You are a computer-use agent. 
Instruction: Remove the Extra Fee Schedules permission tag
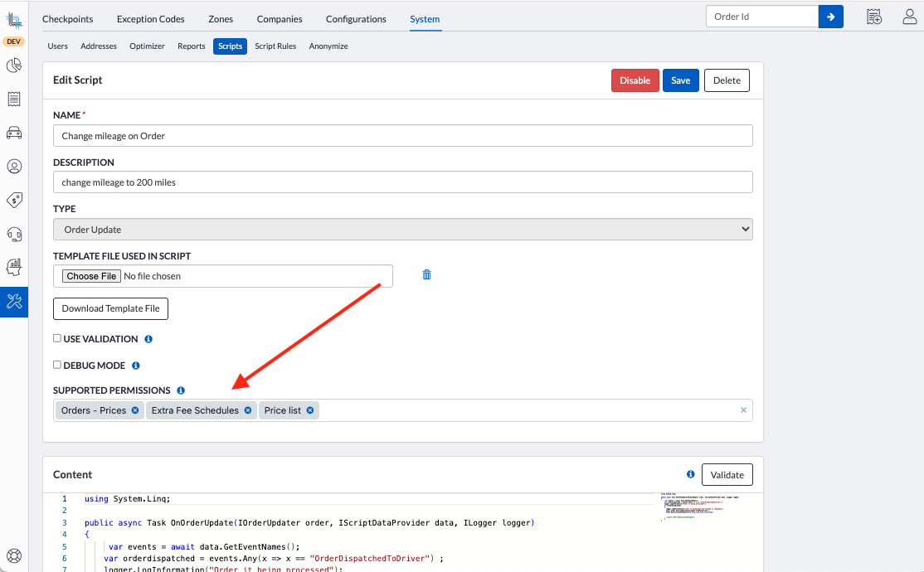[247, 410]
